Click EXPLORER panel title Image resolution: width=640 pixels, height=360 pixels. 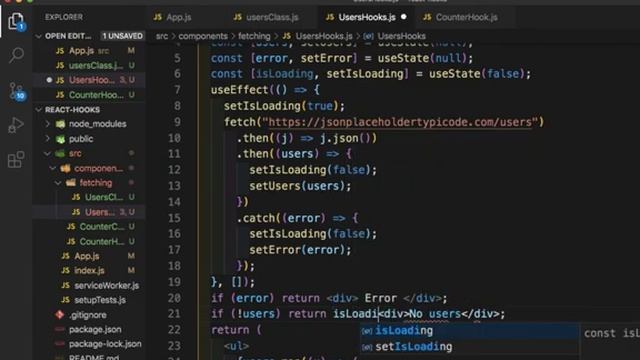pyautogui.click(x=64, y=17)
